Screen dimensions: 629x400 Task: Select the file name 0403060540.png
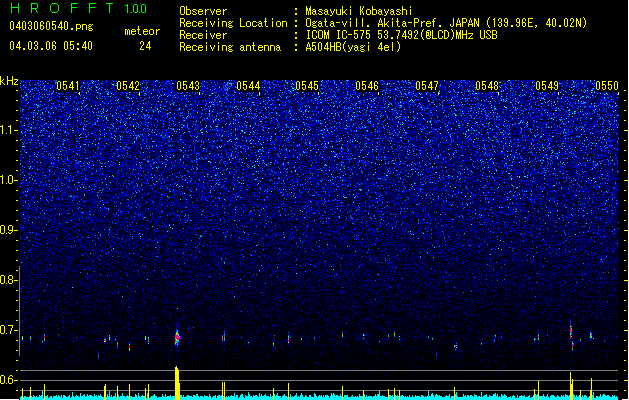pyautogui.click(x=51, y=26)
